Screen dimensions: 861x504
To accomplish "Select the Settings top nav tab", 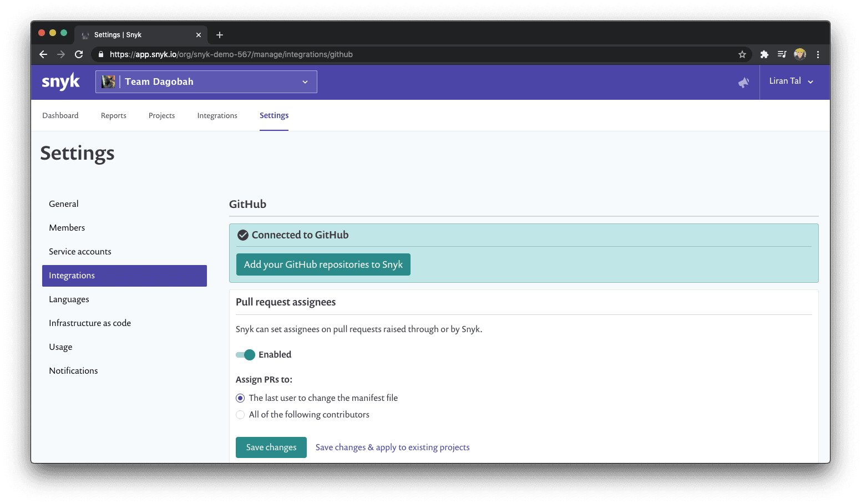I will [x=274, y=115].
